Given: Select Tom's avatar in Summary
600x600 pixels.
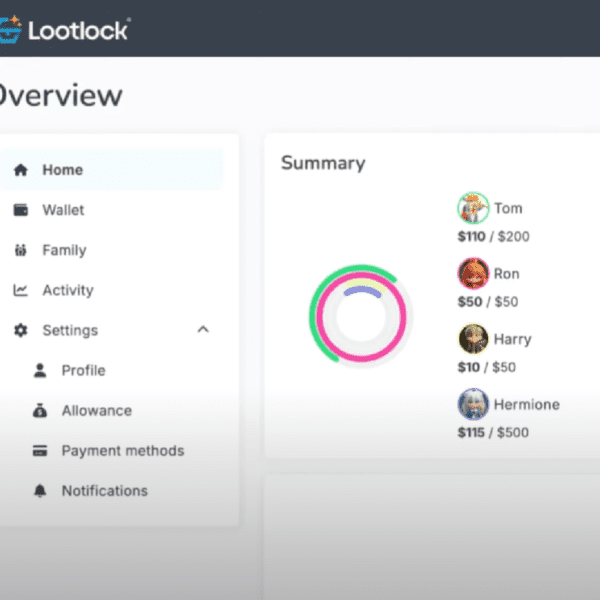Looking at the screenshot, I should (473, 208).
